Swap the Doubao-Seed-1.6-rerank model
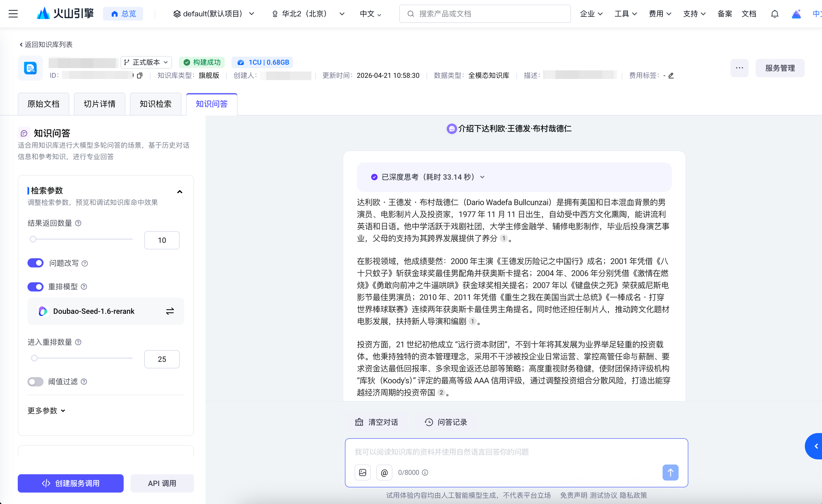This screenshot has width=822, height=504. tap(170, 311)
